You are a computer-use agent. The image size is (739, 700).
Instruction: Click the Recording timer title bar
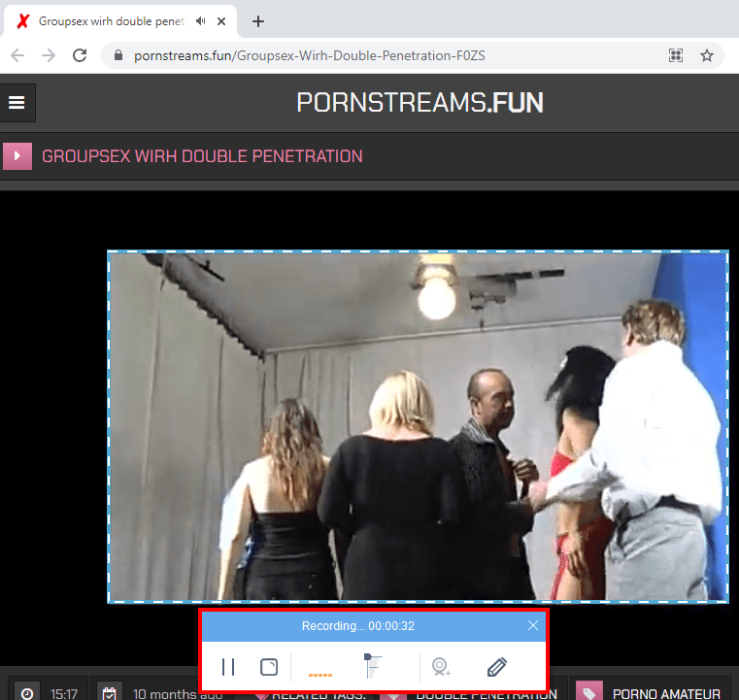point(358,626)
